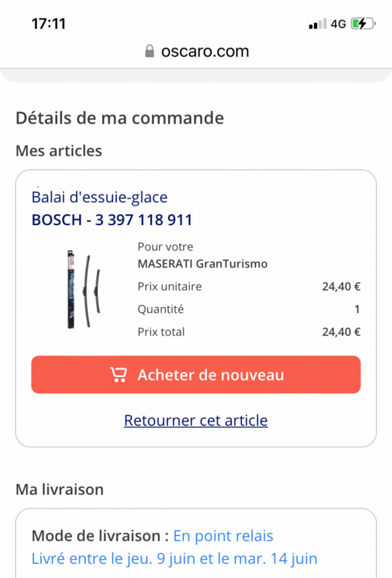Screen dimensions: 392x578
Task: Click the Retourner cet article link
Action: coord(196,420)
